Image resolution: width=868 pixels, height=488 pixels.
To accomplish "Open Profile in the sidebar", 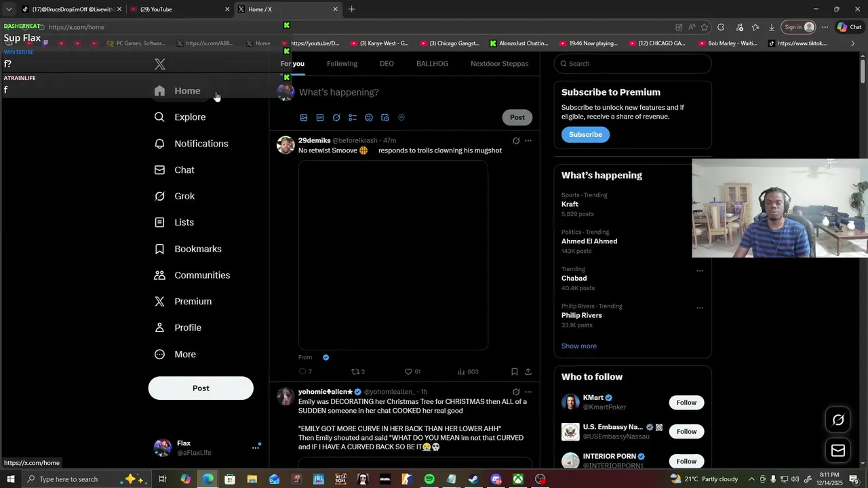I will 178,328.
